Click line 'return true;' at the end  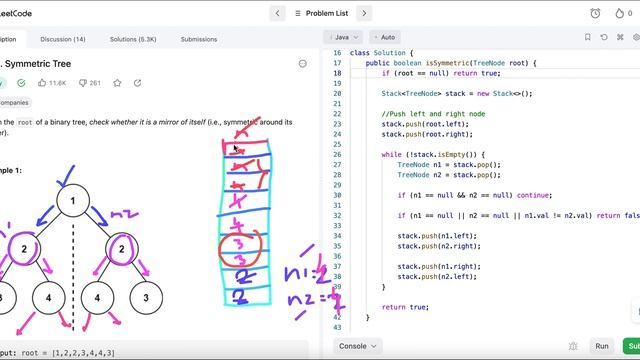click(405, 307)
